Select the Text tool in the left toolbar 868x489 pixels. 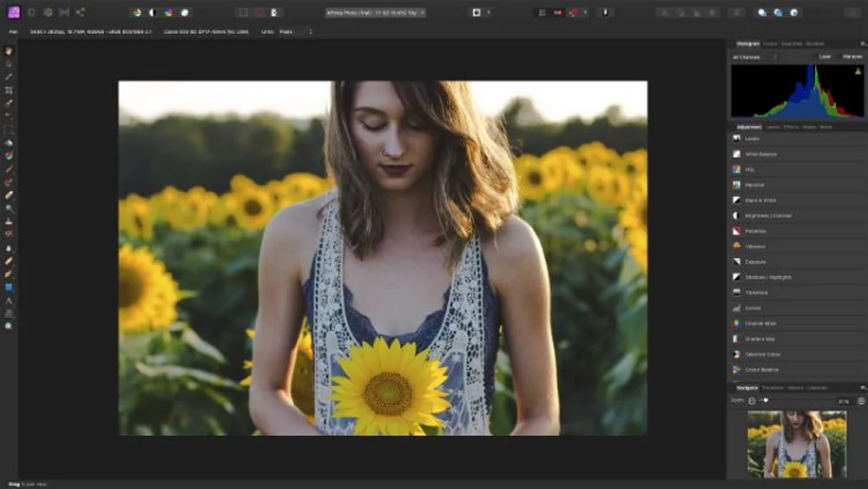[x=9, y=301]
